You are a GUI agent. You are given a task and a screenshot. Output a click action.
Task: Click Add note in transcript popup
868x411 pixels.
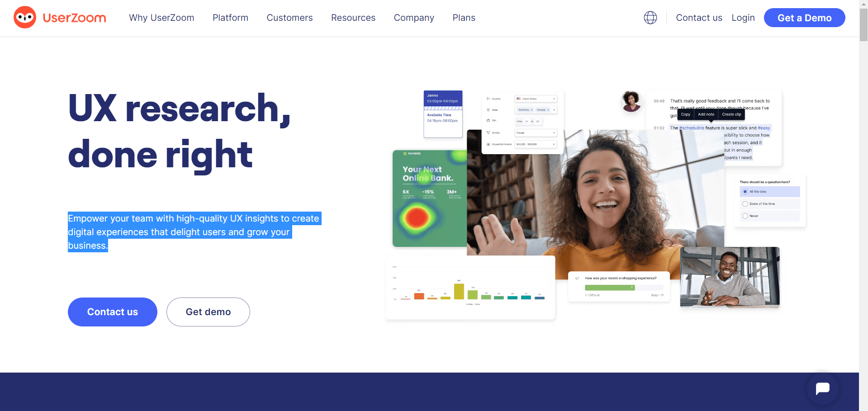pos(706,114)
